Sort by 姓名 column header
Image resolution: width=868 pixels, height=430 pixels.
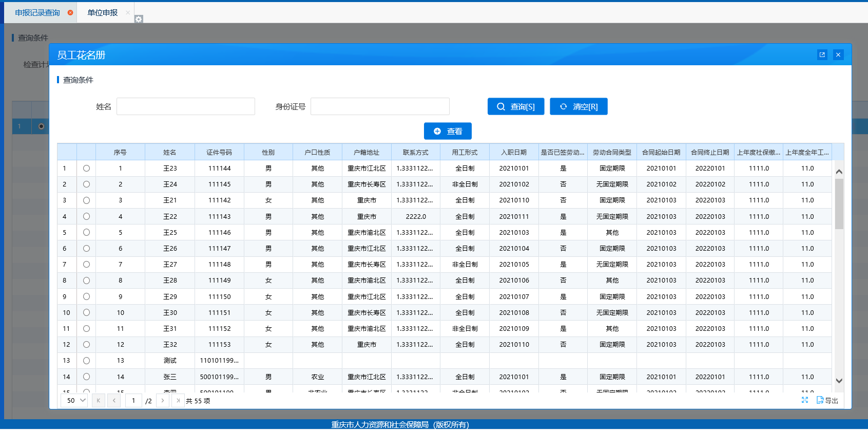point(170,153)
